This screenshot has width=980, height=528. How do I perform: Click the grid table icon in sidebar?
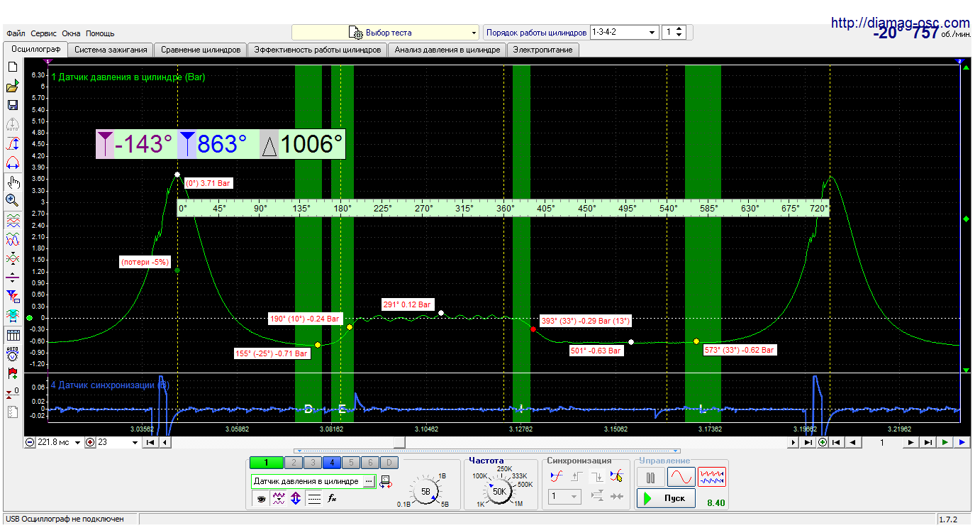coord(12,335)
